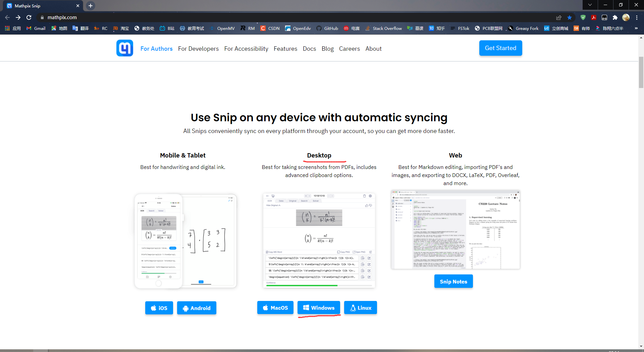Open the Greasy Fork bookmark

click(x=523, y=28)
